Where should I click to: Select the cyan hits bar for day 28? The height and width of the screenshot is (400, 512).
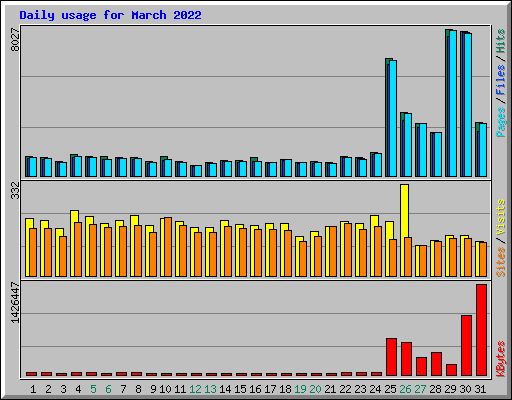[x=438, y=155]
